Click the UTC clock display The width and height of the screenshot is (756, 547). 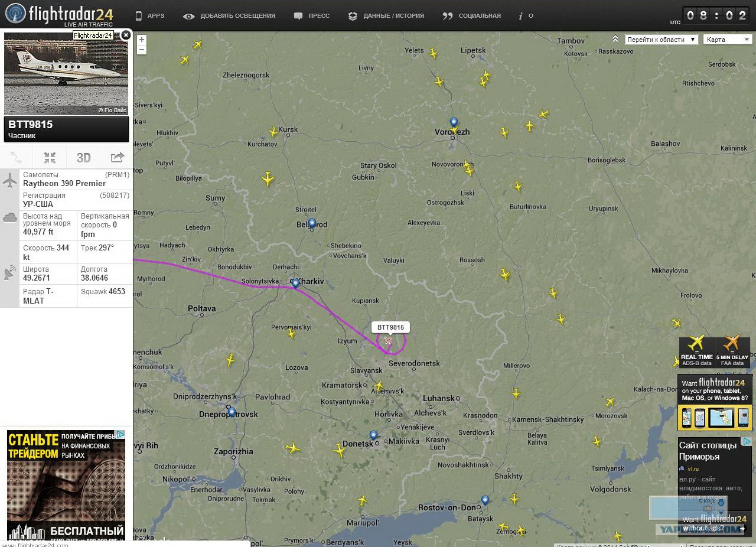[716, 15]
